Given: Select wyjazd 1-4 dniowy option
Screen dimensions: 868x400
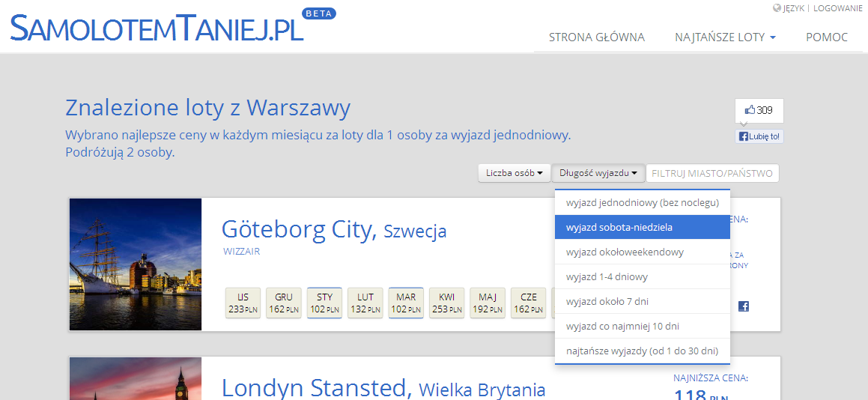Looking at the screenshot, I should (x=642, y=276).
